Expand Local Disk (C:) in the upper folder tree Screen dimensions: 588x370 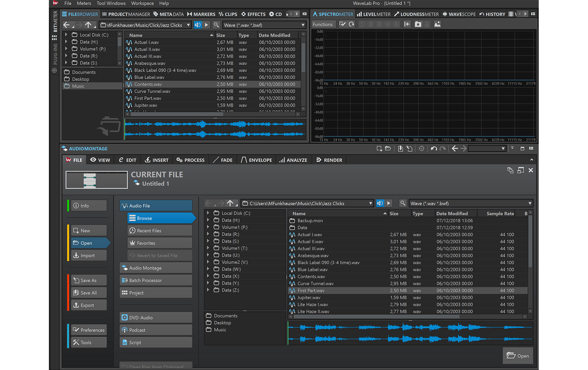click(66, 35)
